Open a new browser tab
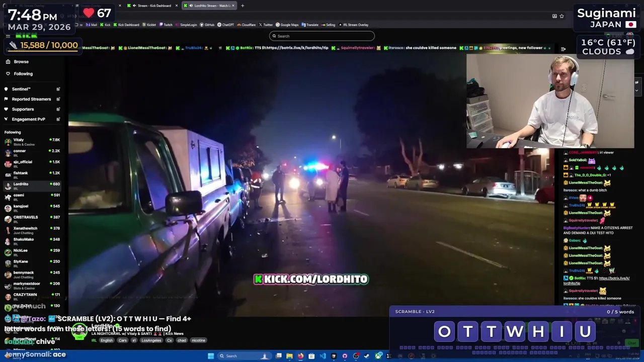Screen dimensions: 644x362 pos(243,6)
